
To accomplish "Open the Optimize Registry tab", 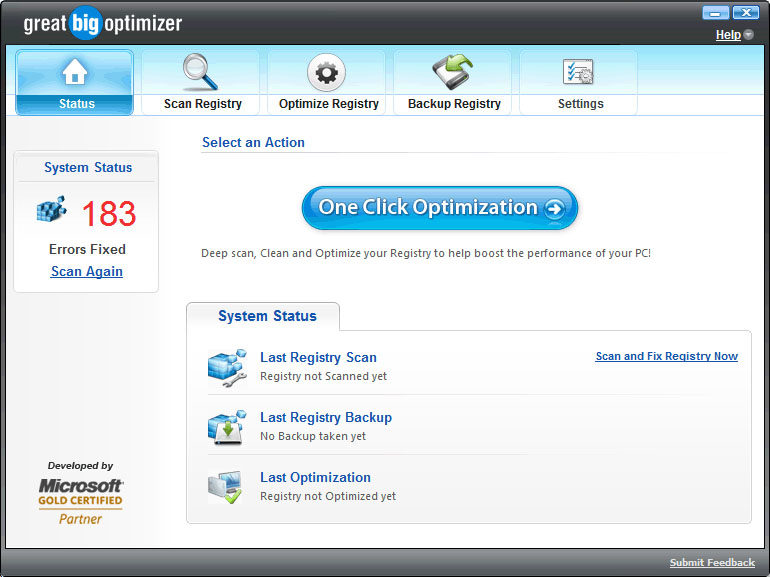I will tap(327, 82).
